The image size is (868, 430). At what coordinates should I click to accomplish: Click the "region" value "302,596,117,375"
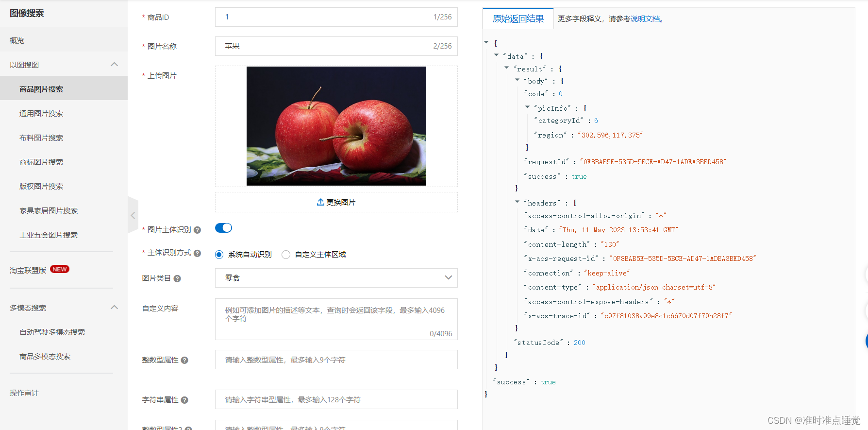pyautogui.click(x=610, y=135)
